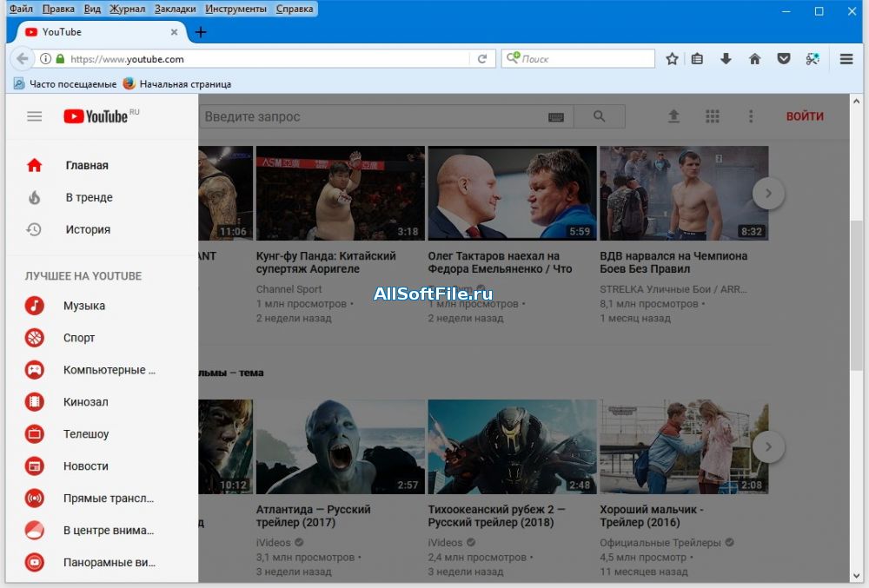
Task: Open a new tab with the plus button
Action: click(x=201, y=32)
